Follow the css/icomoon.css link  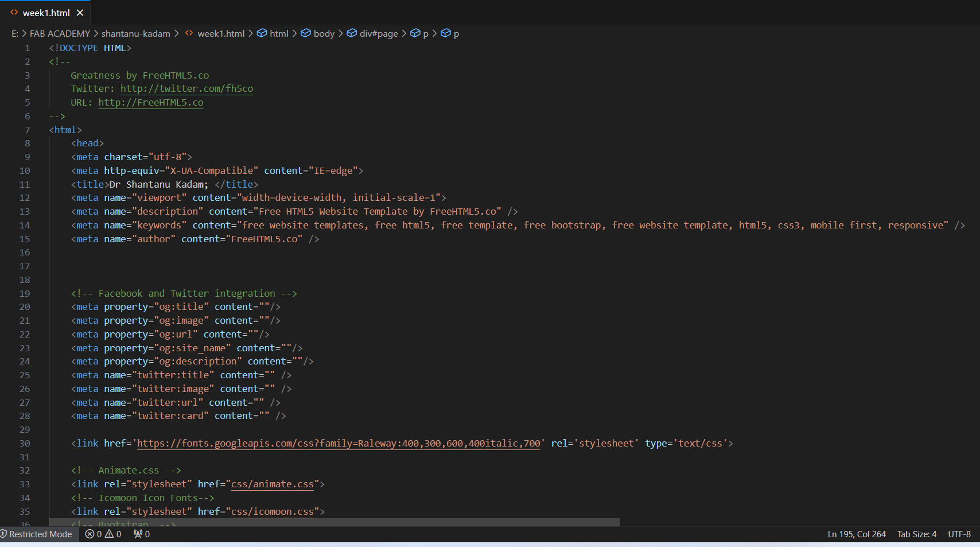tap(273, 511)
